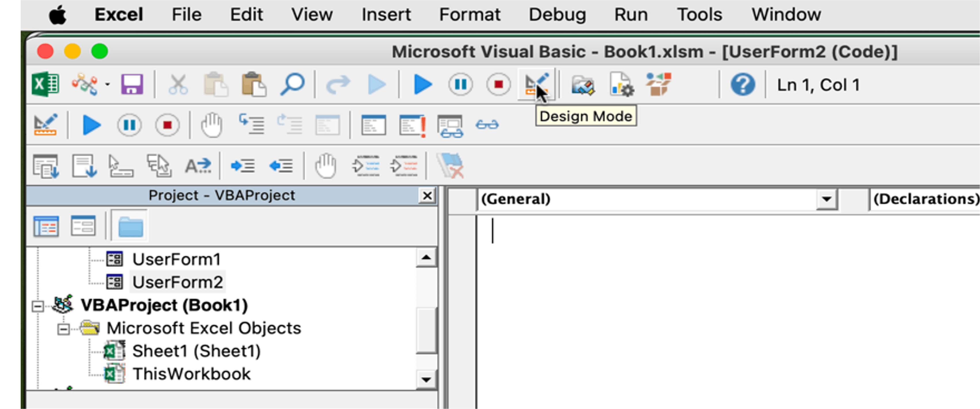Click the Step Into icon
Screen dimensions: 980x409
pyautogui.click(x=251, y=124)
